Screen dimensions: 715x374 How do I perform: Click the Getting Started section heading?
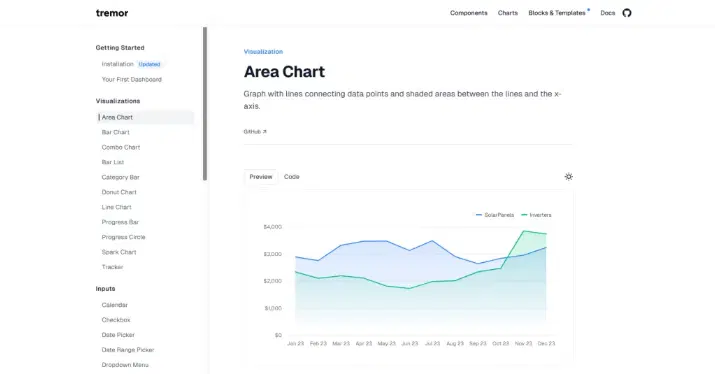(x=120, y=47)
